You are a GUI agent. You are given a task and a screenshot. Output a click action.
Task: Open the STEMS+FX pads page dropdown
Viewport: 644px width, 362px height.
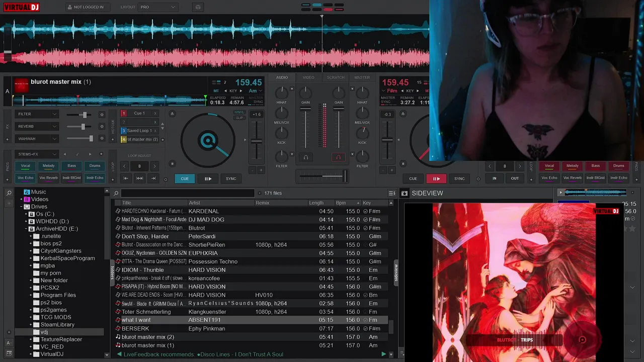[37, 154]
